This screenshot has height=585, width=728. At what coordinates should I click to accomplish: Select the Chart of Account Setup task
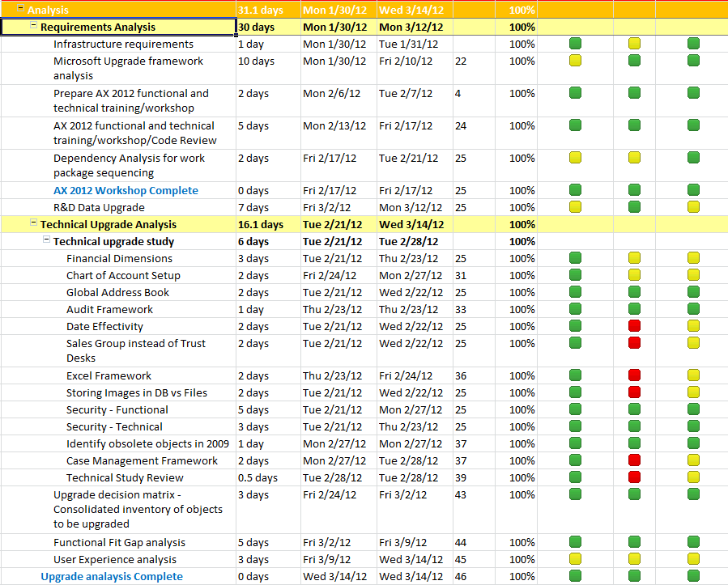coord(123,276)
